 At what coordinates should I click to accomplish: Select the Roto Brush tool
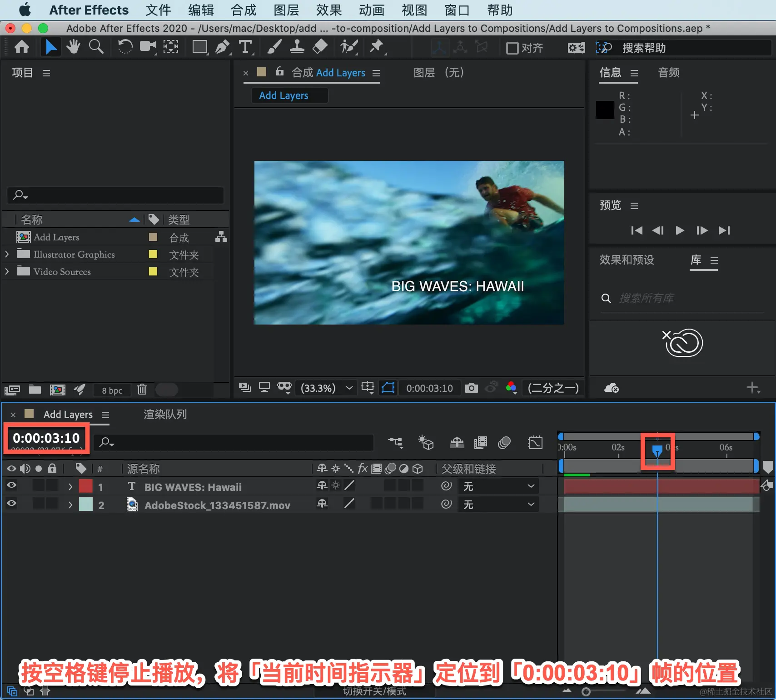[349, 47]
